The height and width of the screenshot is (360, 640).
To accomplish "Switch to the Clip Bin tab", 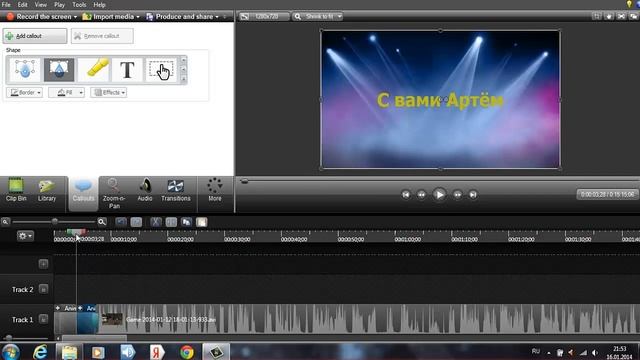I will [16, 191].
